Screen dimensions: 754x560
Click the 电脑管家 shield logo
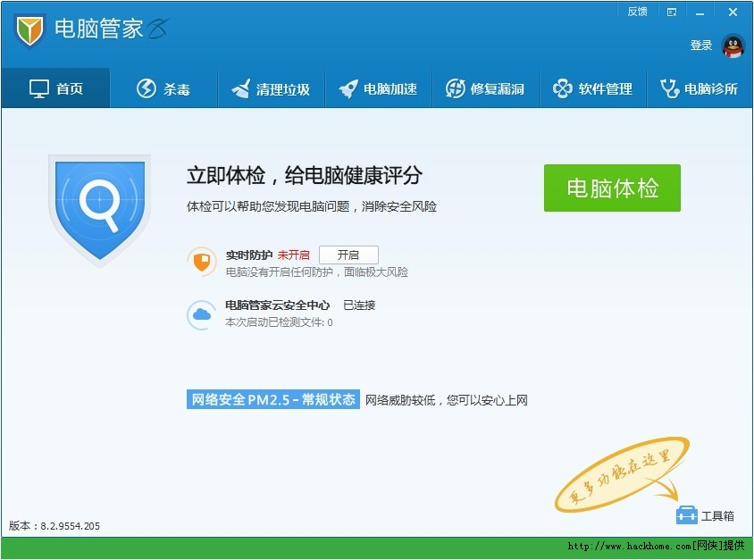29,30
